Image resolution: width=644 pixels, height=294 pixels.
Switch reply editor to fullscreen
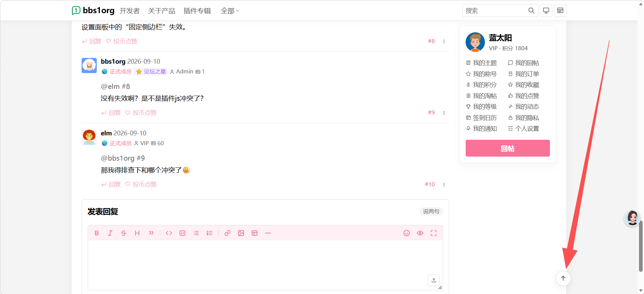click(x=434, y=233)
